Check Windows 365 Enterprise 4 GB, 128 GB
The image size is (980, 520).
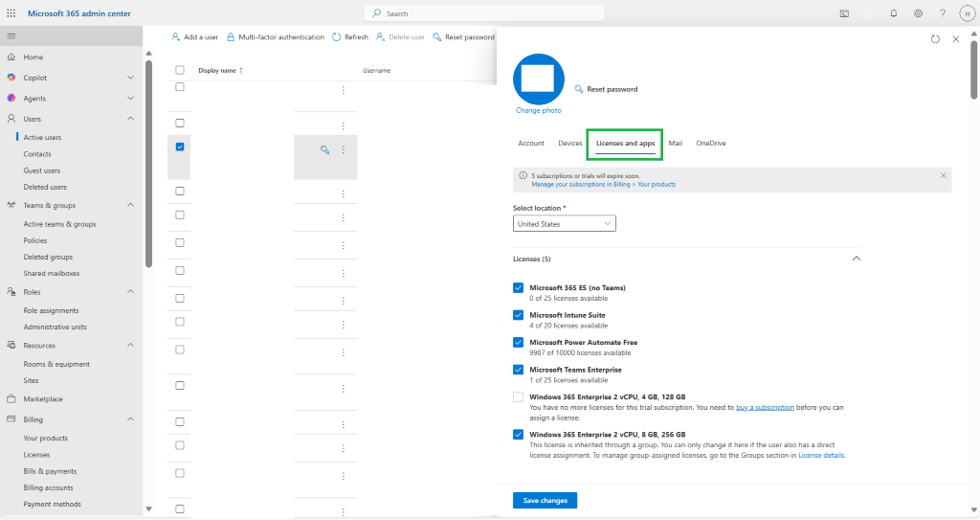pos(518,396)
